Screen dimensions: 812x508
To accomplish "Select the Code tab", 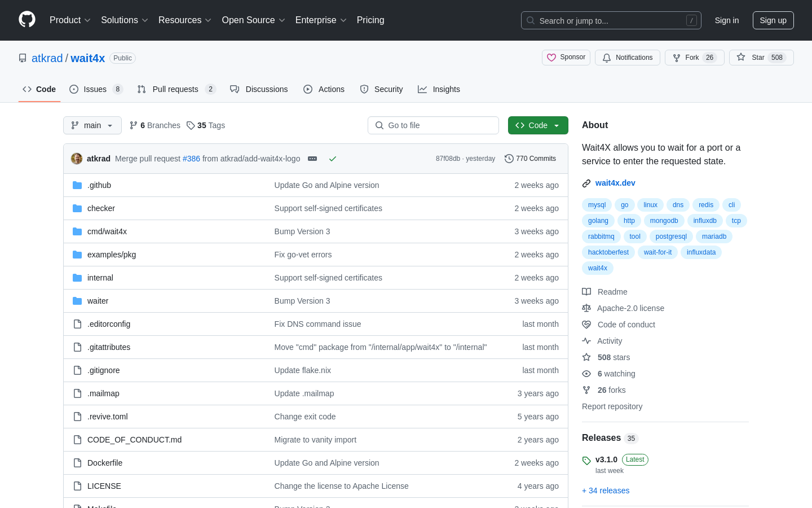I will point(39,89).
